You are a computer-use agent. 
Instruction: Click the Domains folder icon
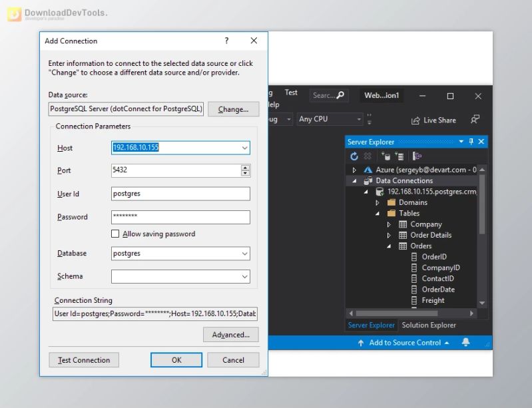point(392,202)
